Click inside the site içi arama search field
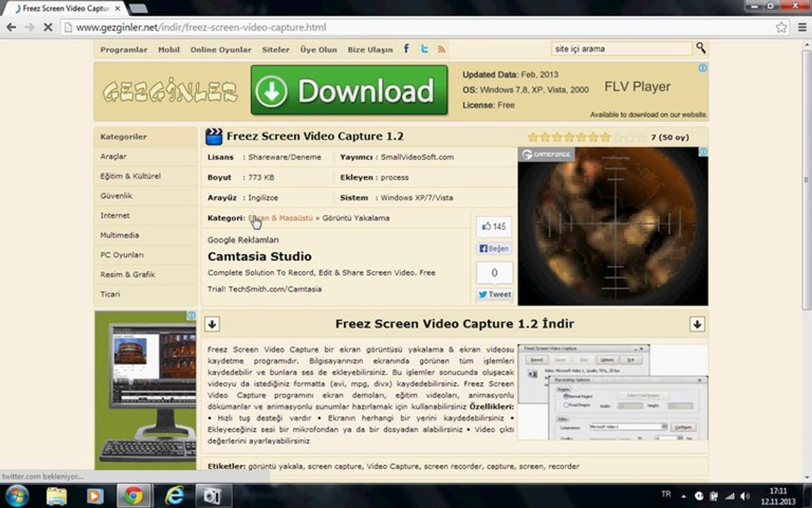The width and height of the screenshot is (812, 508). [621, 48]
